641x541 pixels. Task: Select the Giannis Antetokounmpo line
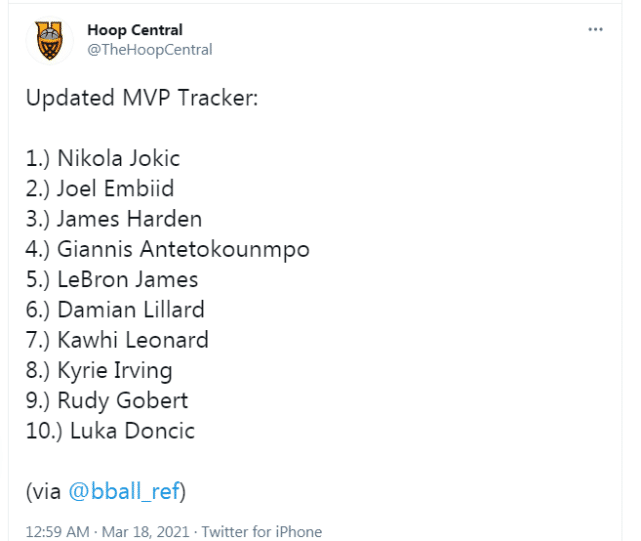tap(168, 249)
